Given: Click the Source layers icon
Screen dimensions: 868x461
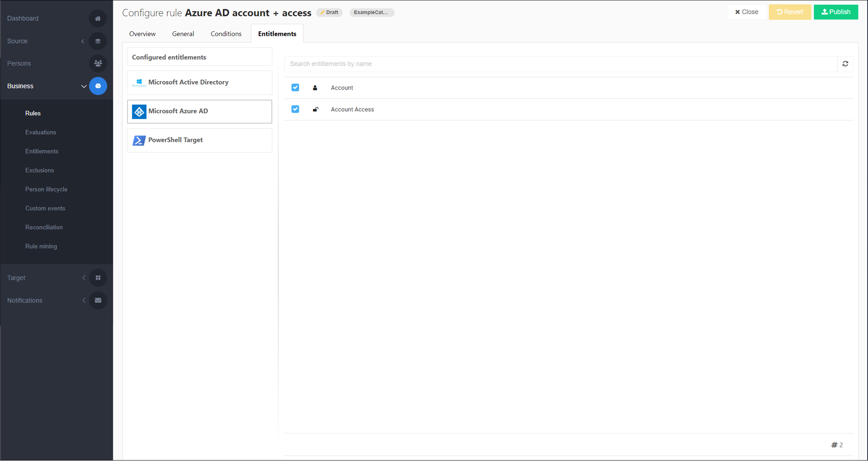Looking at the screenshot, I should [x=98, y=41].
